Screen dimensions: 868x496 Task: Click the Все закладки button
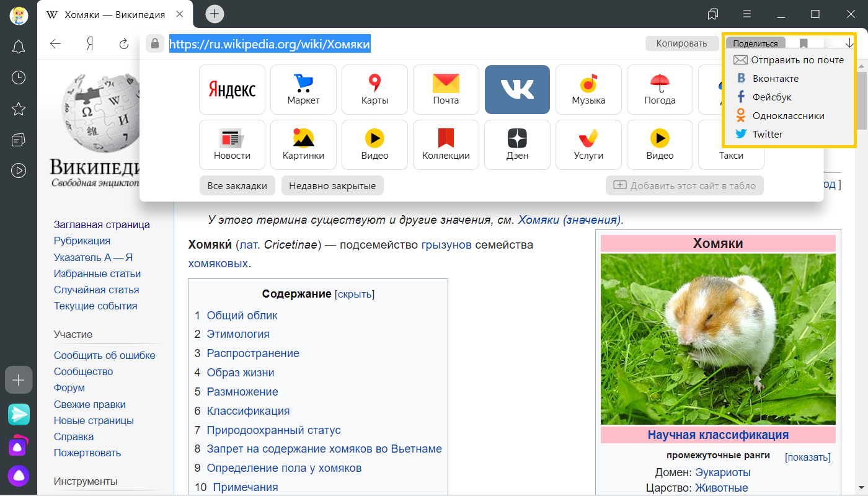tap(237, 185)
